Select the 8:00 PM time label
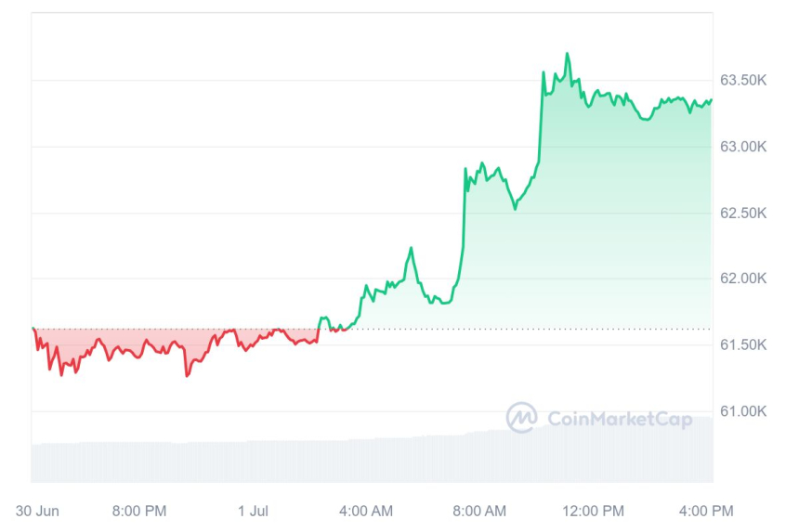 [x=139, y=510]
